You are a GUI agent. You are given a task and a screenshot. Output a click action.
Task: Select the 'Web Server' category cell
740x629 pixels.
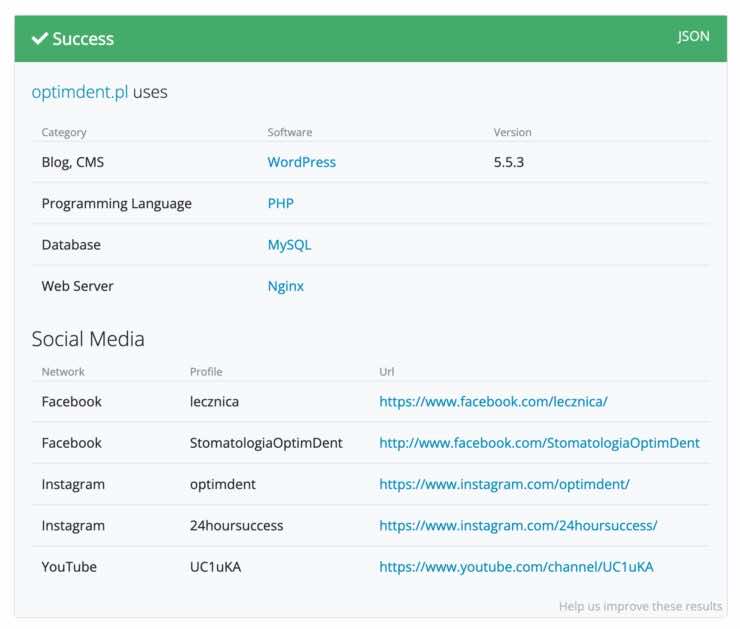[77, 286]
